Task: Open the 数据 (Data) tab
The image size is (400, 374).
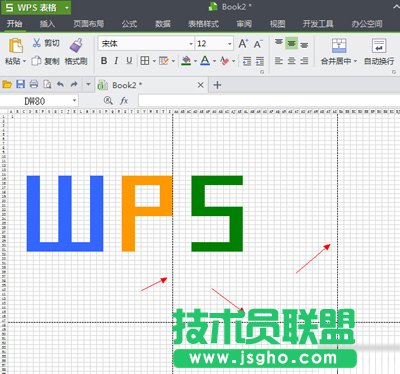Action: click(x=163, y=24)
